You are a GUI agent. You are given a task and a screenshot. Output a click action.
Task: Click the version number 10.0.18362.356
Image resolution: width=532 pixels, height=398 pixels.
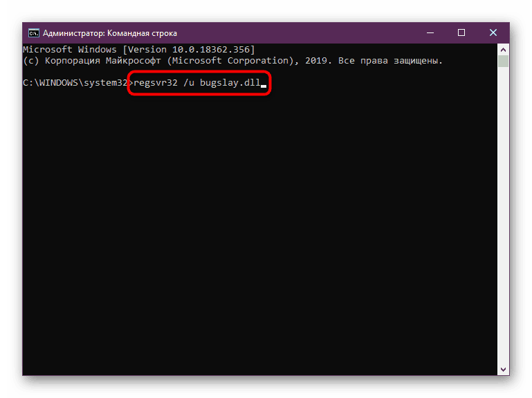click(x=215, y=50)
